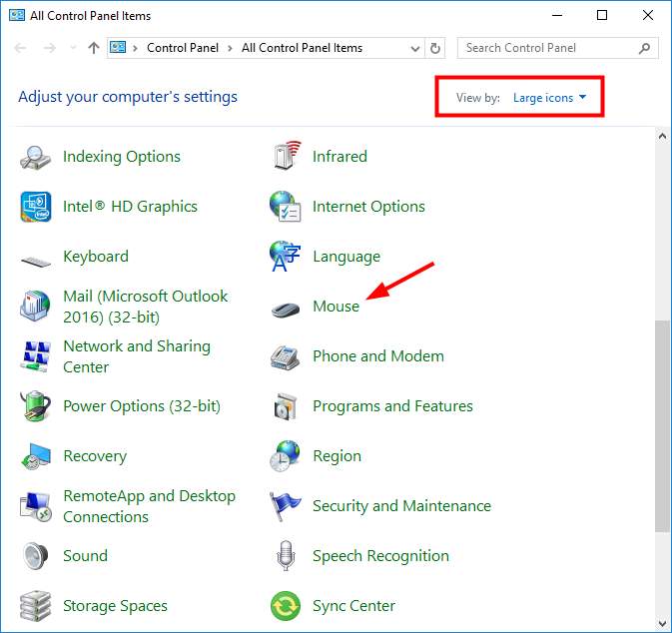Image resolution: width=672 pixels, height=633 pixels.
Task: Click the Network and Sharing Center link
Action: (x=136, y=356)
